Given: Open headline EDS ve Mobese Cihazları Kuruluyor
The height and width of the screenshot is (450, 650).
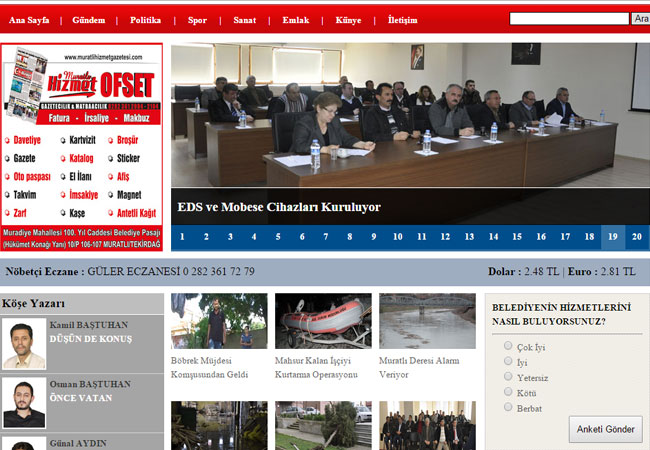Looking at the screenshot, I should coord(279,207).
